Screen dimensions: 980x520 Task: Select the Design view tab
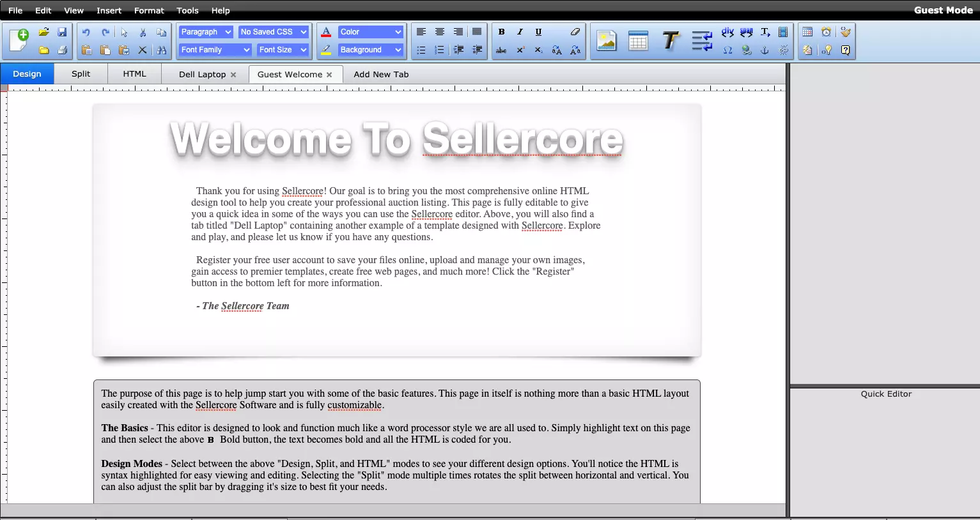click(x=27, y=73)
